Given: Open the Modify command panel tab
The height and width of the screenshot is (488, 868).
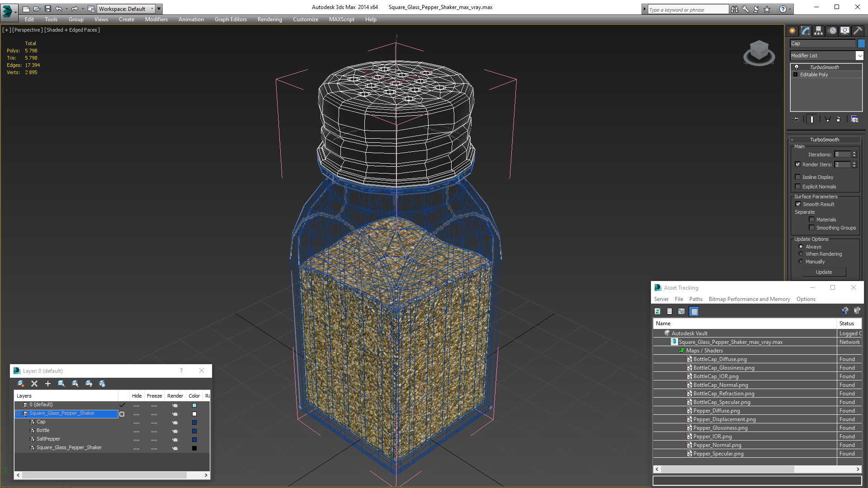Looking at the screenshot, I should pyautogui.click(x=806, y=31).
